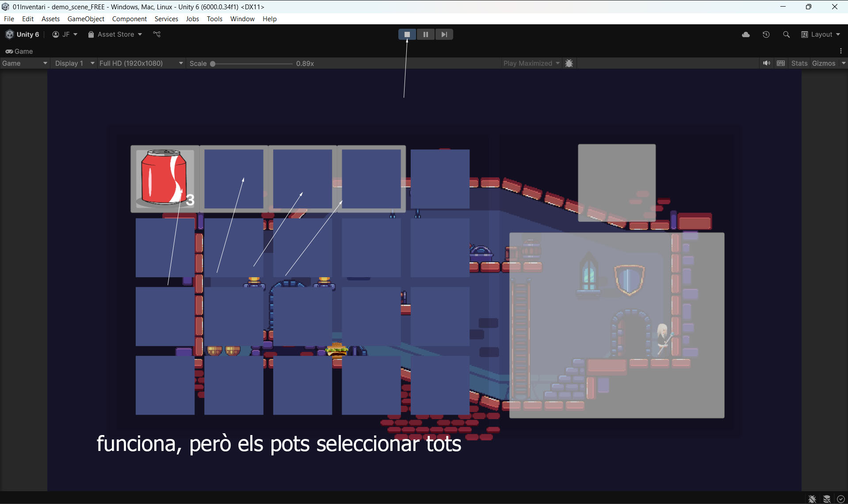Click the Scale slider handle
This screenshot has width=848, height=504.
pyautogui.click(x=213, y=64)
